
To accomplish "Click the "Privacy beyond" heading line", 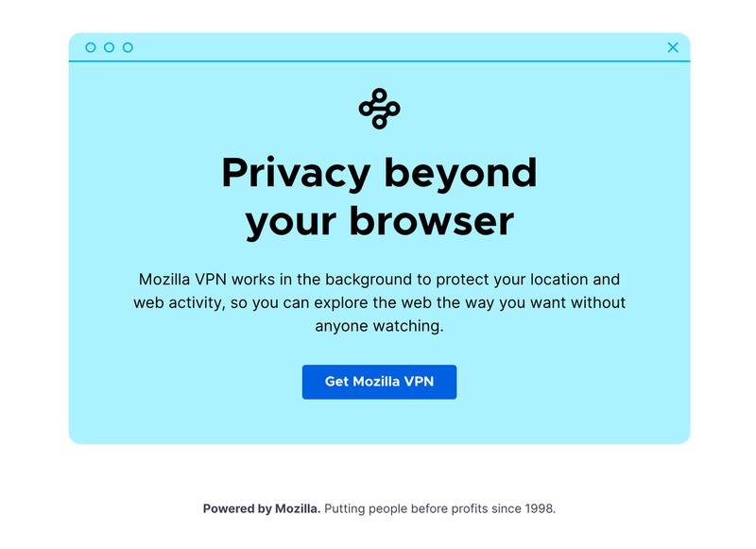I will [x=380, y=174].
